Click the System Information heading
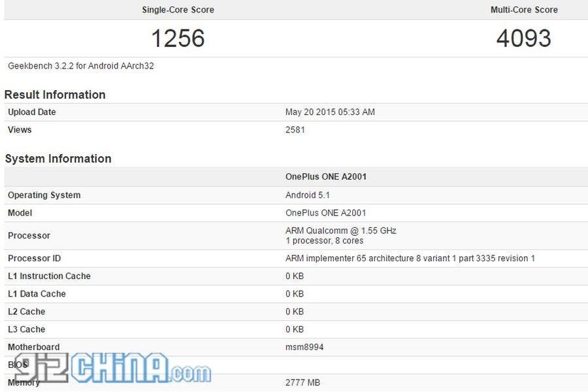Viewport: 588px width, 392px height. [58, 159]
